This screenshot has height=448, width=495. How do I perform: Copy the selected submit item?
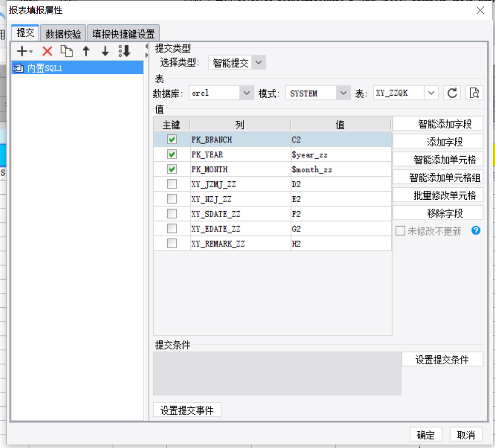pos(66,51)
